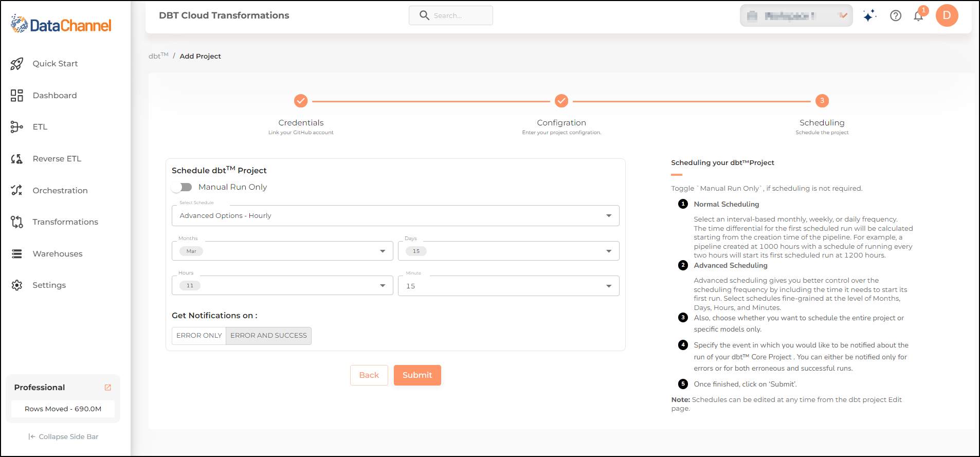Click the Normal Scheduling heading
The image size is (980, 457).
click(727, 204)
